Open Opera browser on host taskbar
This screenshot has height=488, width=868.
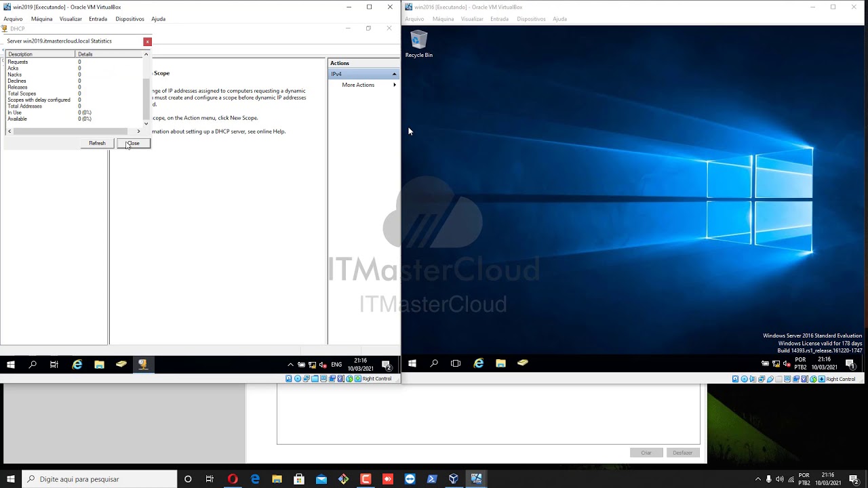click(x=233, y=479)
